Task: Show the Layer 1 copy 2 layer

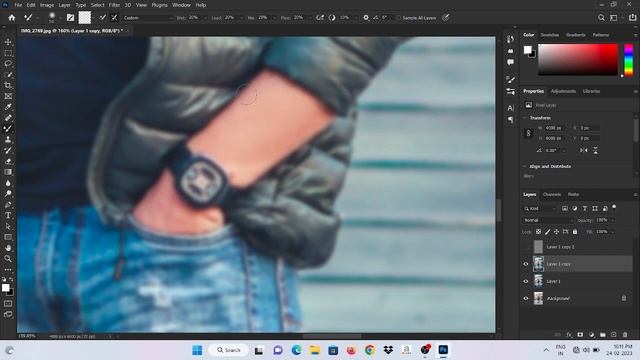Action: point(526,247)
